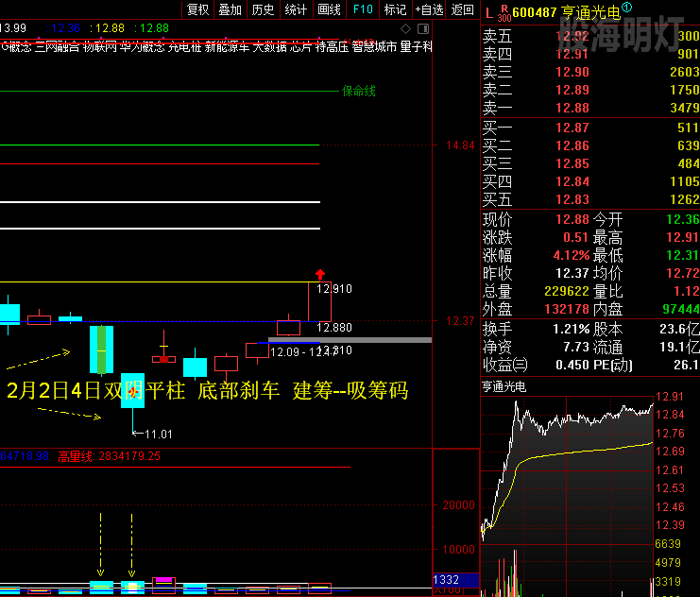Toggle the panel layout icon above the chart
This screenshot has width=700, height=597.
tap(423, 29)
